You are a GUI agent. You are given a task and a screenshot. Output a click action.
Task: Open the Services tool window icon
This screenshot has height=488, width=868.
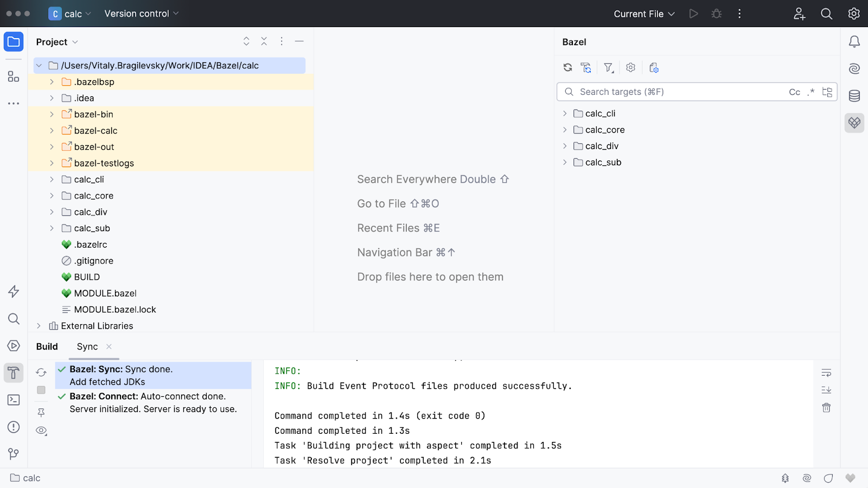(x=14, y=346)
